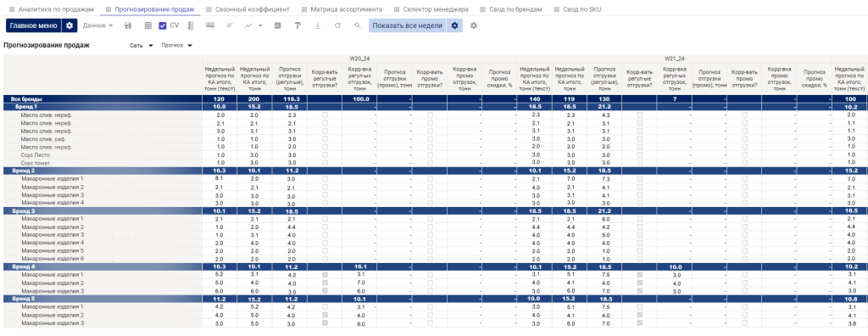This screenshot has width=868, height=336.
Task: Collapse the Бренд 4 group row
Action: coord(103,266)
